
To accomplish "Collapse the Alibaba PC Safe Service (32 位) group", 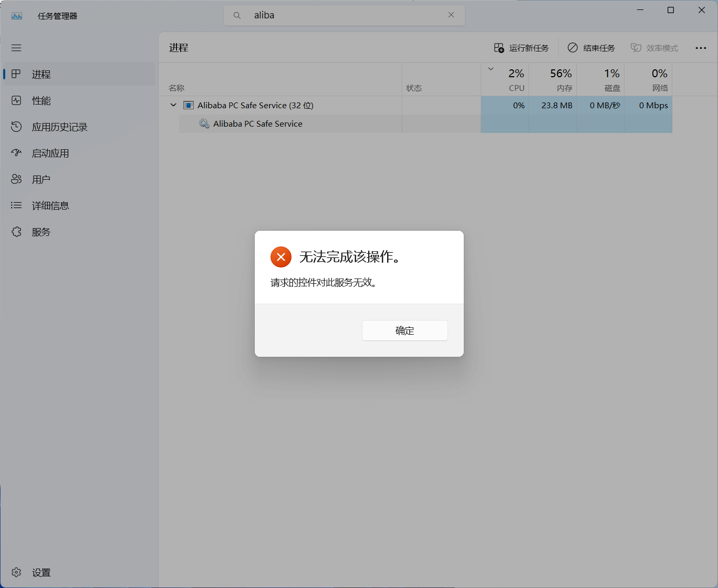I will point(173,105).
